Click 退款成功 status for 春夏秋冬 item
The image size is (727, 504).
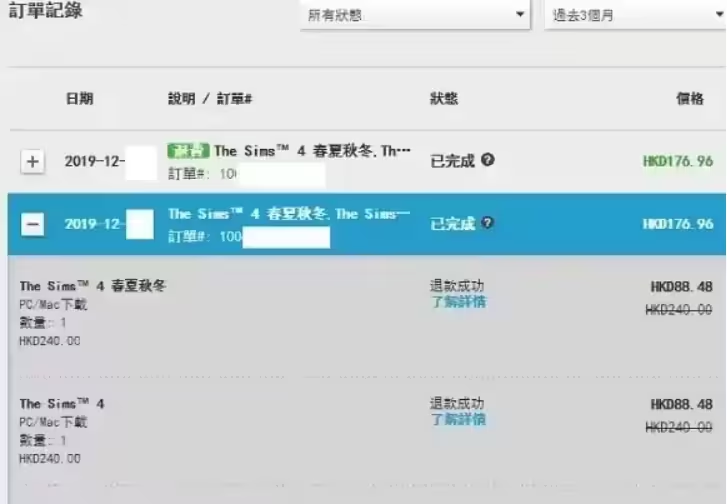click(x=457, y=286)
